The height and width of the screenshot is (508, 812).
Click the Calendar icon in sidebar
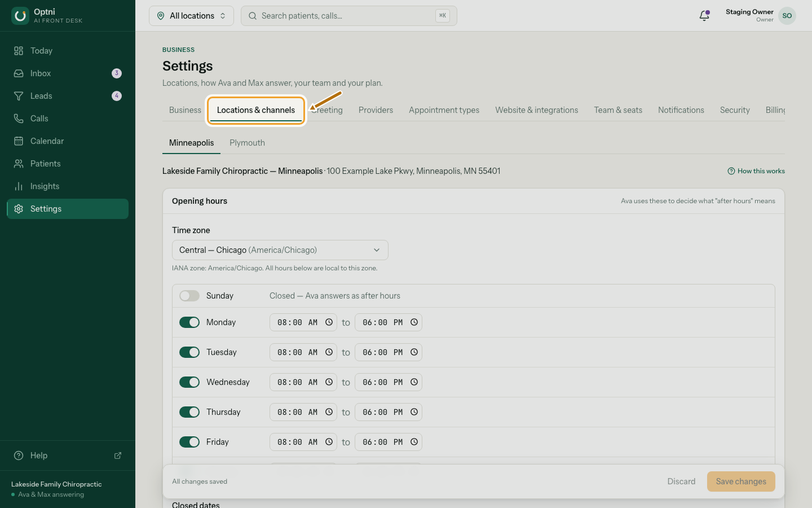pyautogui.click(x=19, y=141)
